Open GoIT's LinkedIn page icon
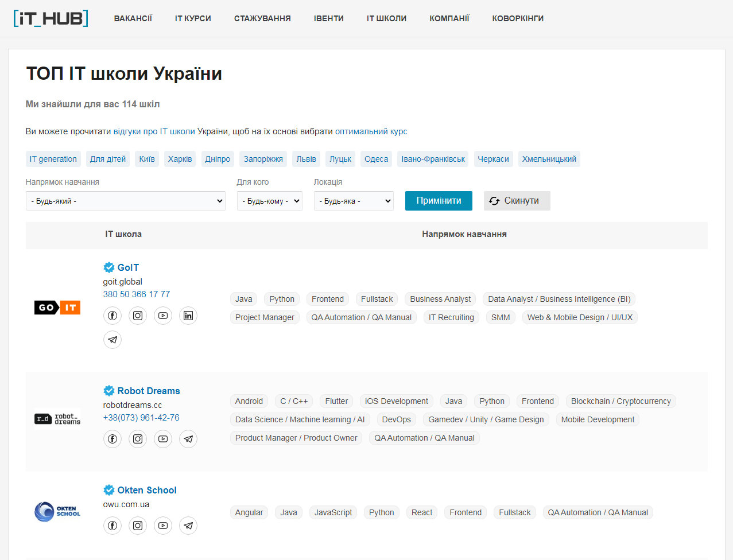 point(188,316)
